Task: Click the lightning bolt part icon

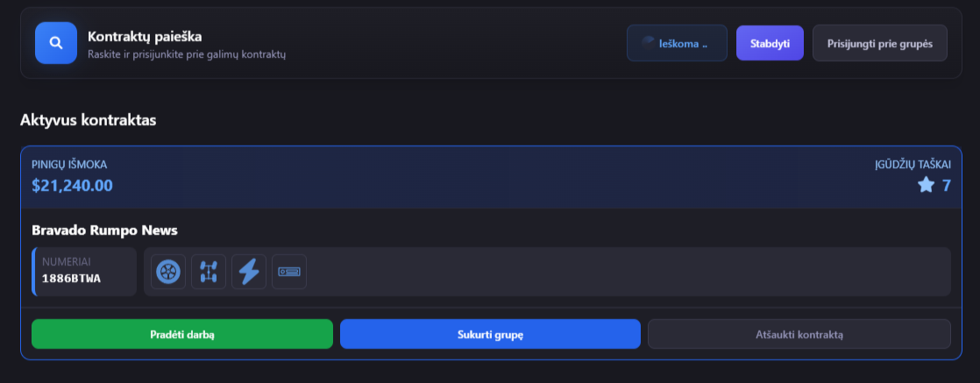Action: [x=249, y=272]
